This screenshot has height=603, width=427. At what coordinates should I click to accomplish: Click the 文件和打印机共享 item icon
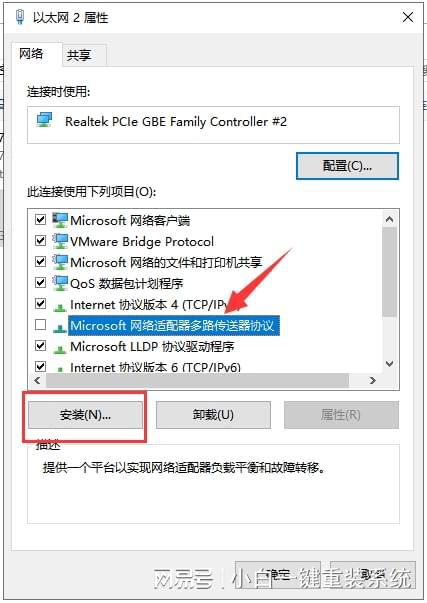pyautogui.click(x=60, y=262)
